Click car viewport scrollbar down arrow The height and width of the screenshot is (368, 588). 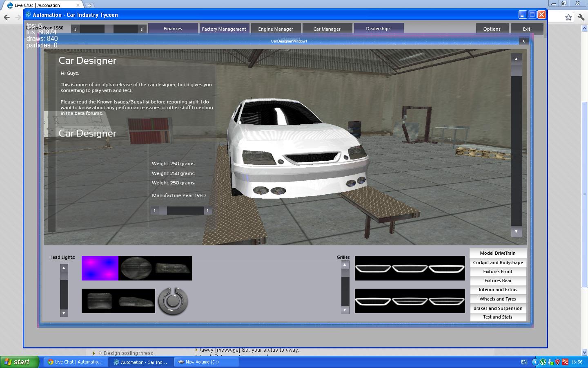click(x=516, y=231)
